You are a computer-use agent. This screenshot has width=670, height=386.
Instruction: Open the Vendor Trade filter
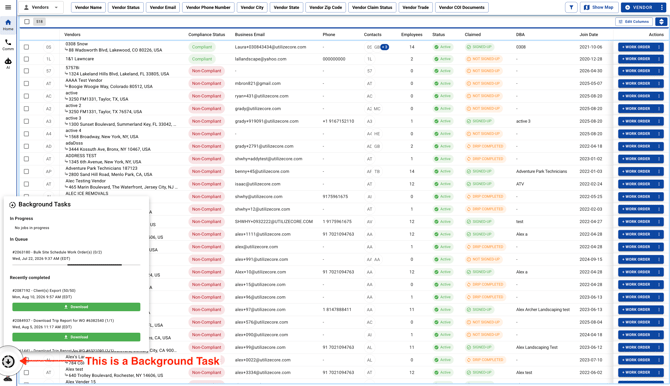(415, 7)
